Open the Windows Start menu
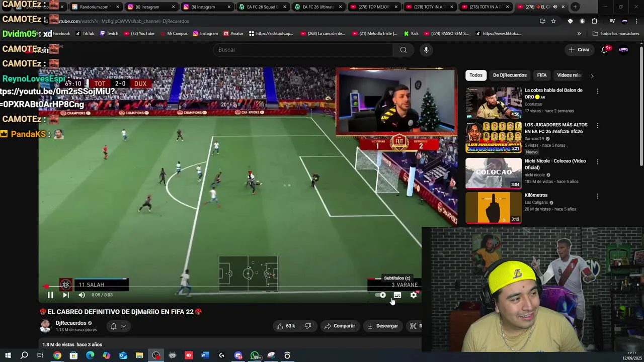The image size is (644, 362). click(8, 355)
